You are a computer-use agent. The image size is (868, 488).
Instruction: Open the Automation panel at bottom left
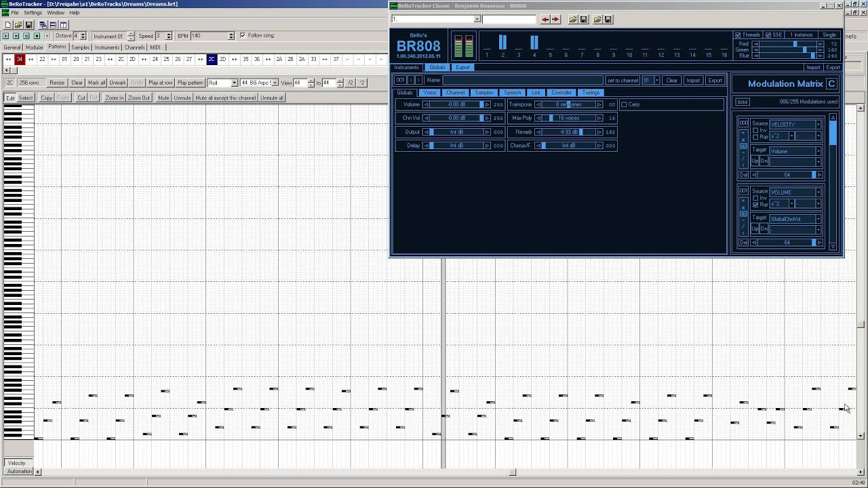click(19, 471)
